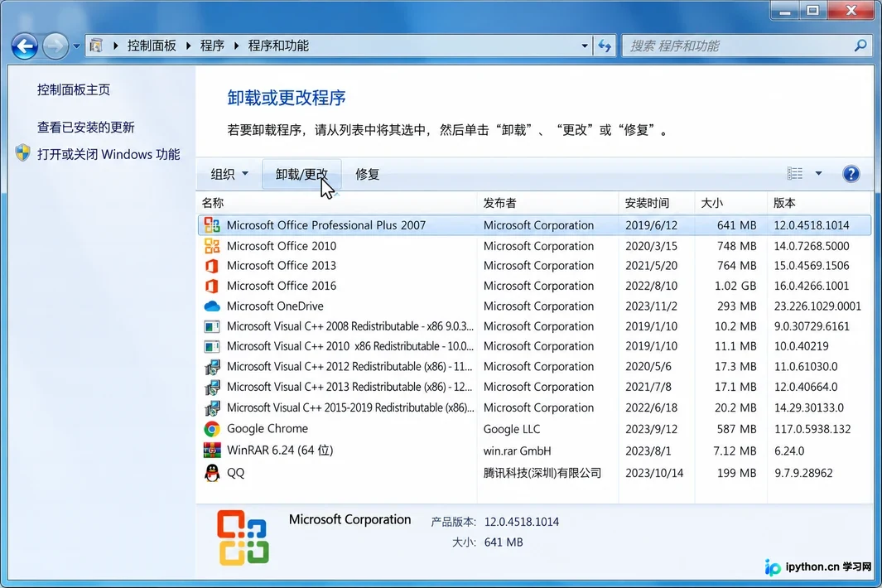The height and width of the screenshot is (588, 882).
Task: Select the WinRAR 6.24 (64 位) name
Action: point(280,451)
